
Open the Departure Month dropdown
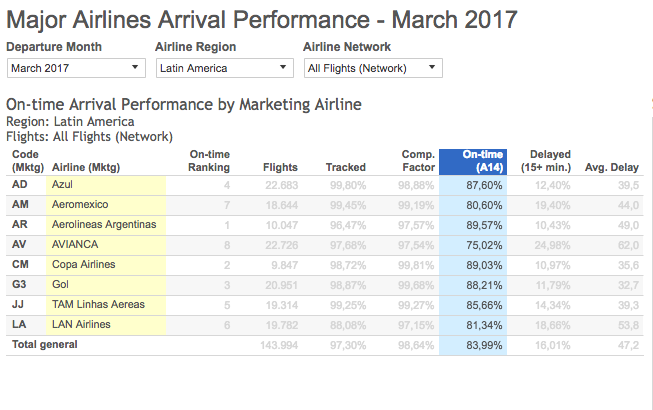click(76, 68)
